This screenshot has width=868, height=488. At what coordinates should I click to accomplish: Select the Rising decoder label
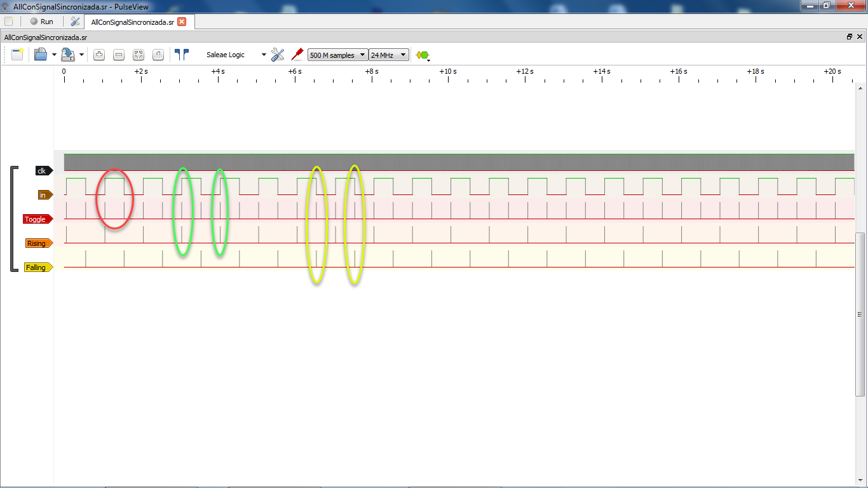point(38,243)
